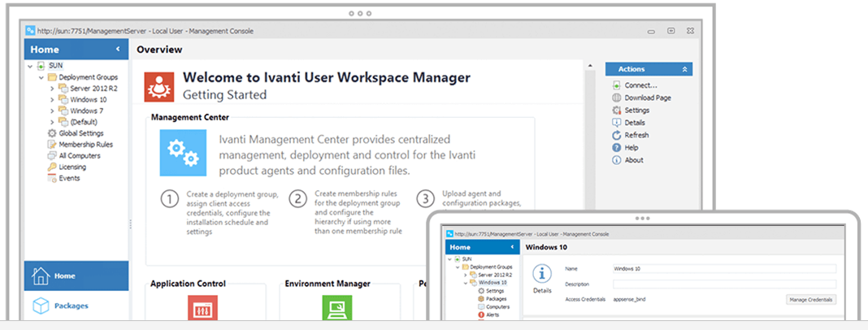Select the 'Windows 10' row in the Overview window tree

pyautogui.click(x=88, y=100)
